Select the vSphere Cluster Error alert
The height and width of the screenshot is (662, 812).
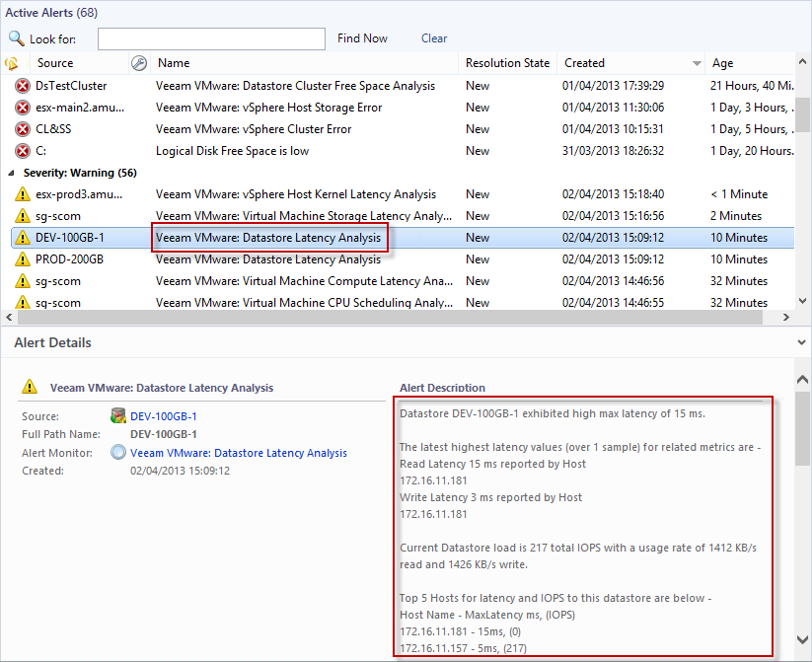254,129
